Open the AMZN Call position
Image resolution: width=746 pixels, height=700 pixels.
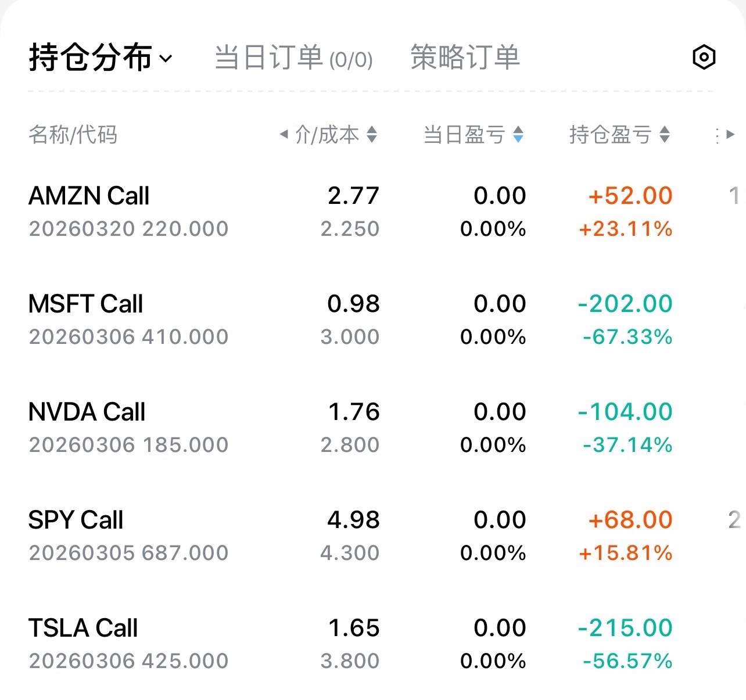89,196
